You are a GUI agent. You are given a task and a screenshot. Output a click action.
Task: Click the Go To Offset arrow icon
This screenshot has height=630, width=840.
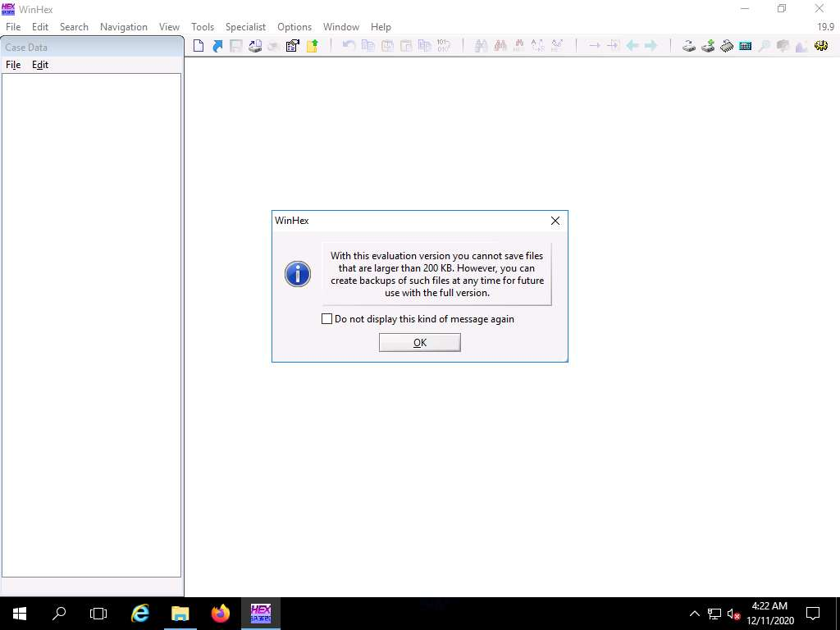(x=594, y=46)
